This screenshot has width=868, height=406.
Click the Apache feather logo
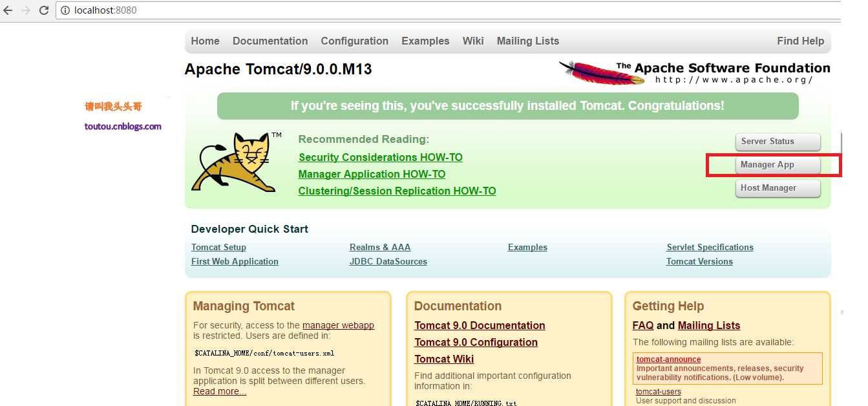(x=602, y=72)
